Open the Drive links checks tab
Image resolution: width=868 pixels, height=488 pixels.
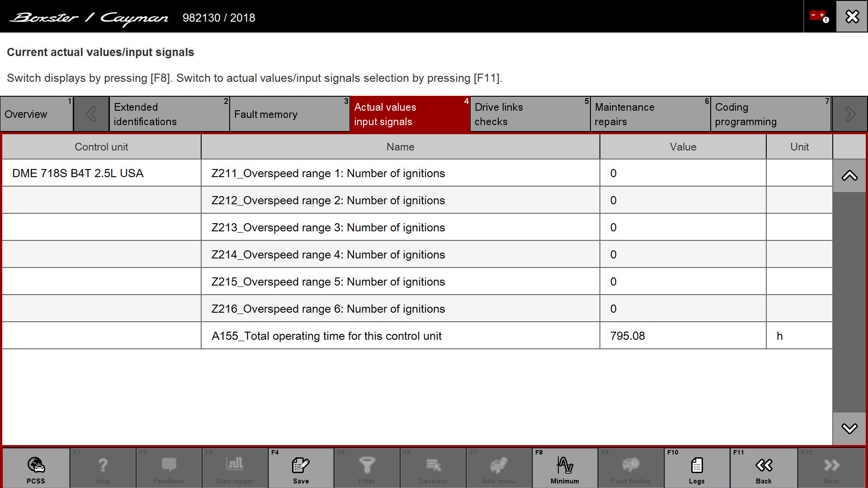point(530,114)
